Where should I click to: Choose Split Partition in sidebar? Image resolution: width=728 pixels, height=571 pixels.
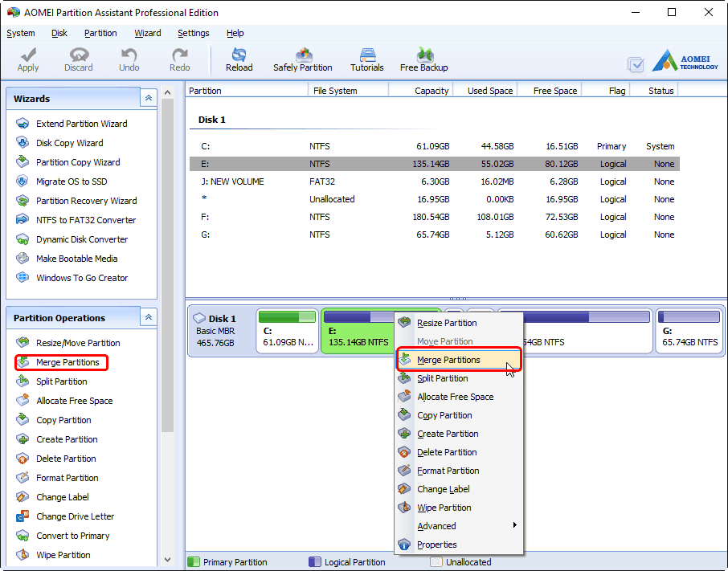[x=51, y=381]
